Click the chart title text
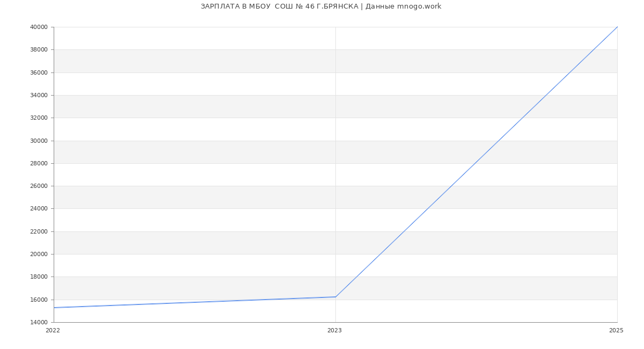 tap(321, 6)
